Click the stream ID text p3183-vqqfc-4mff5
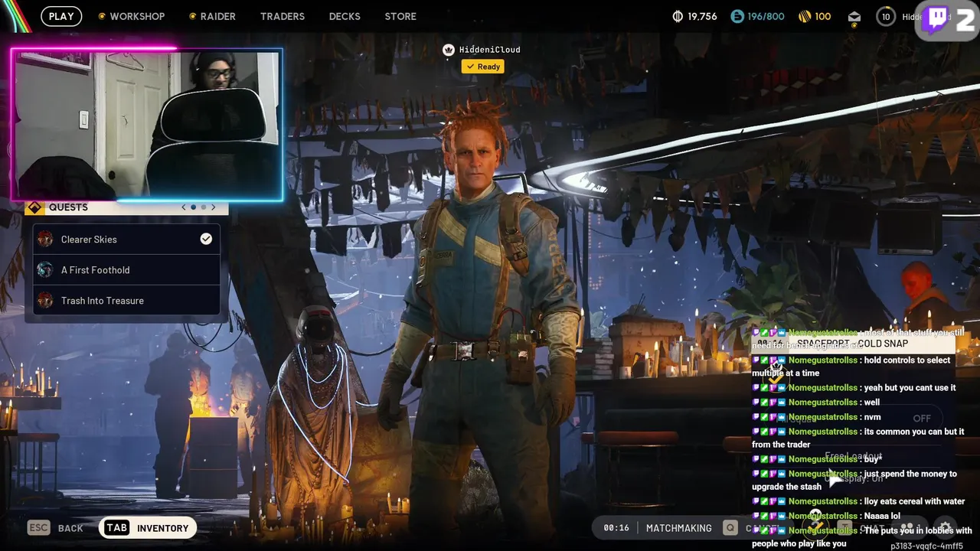 click(926, 546)
